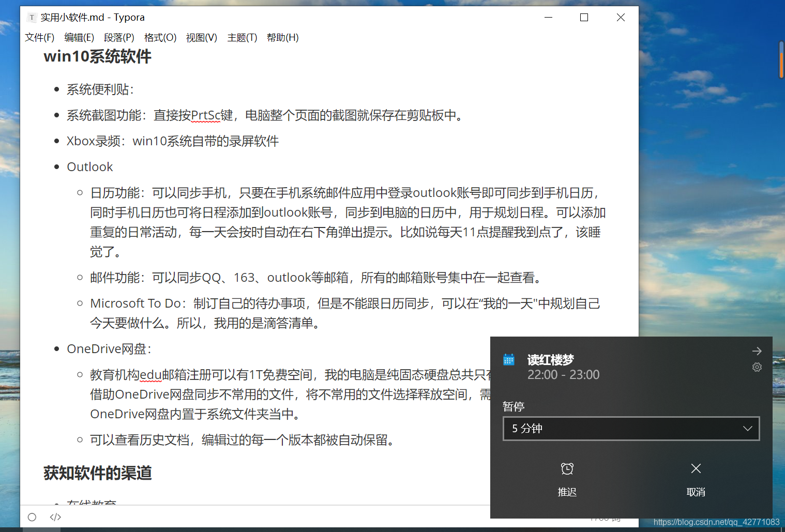
Task: Switch to source code mode icon
Action: click(55, 517)
